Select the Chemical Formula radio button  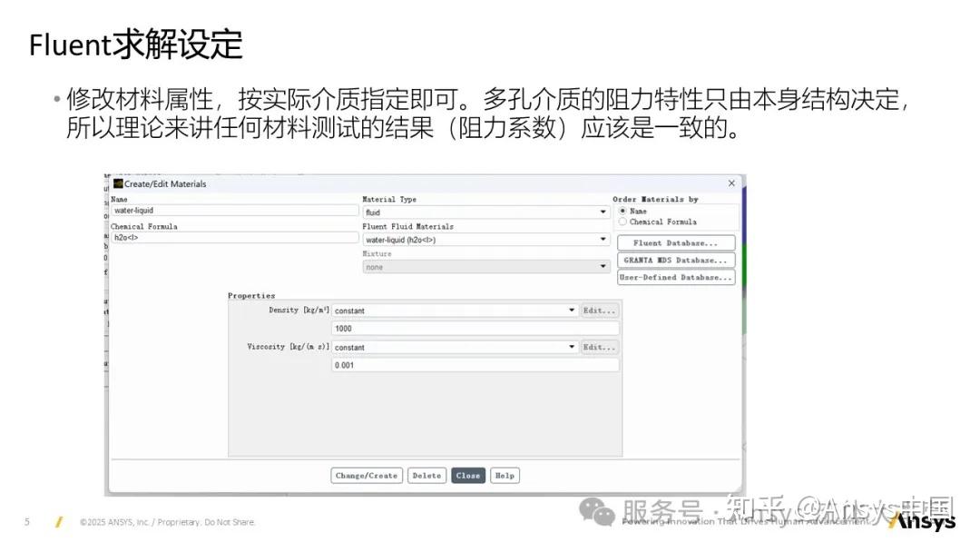(x=622, y=221)
